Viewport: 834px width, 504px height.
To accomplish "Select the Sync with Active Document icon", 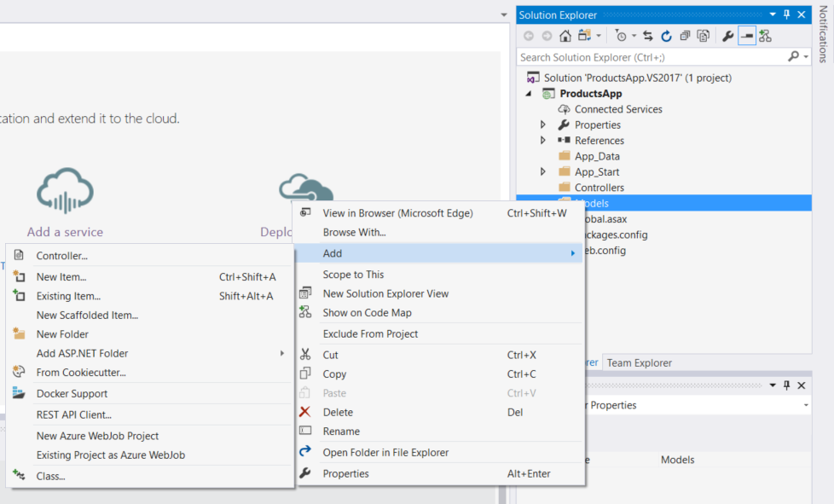I will click(x=647, y=36).
